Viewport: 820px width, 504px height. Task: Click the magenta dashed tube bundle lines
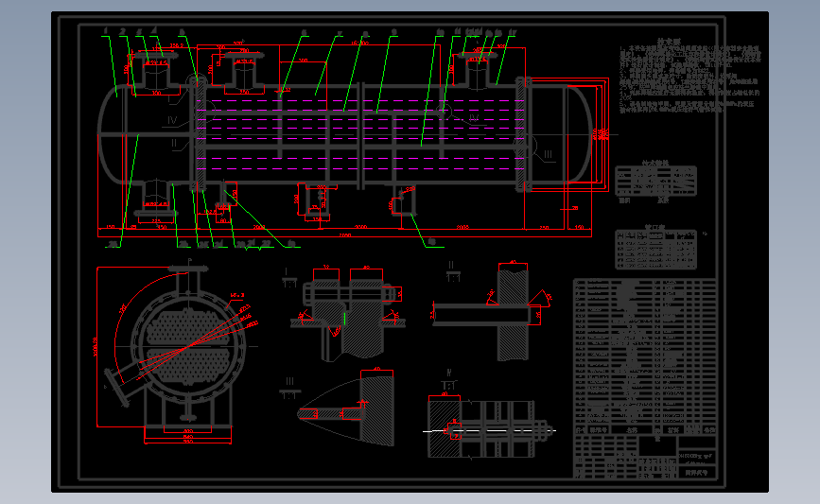[x=361, y=135]
